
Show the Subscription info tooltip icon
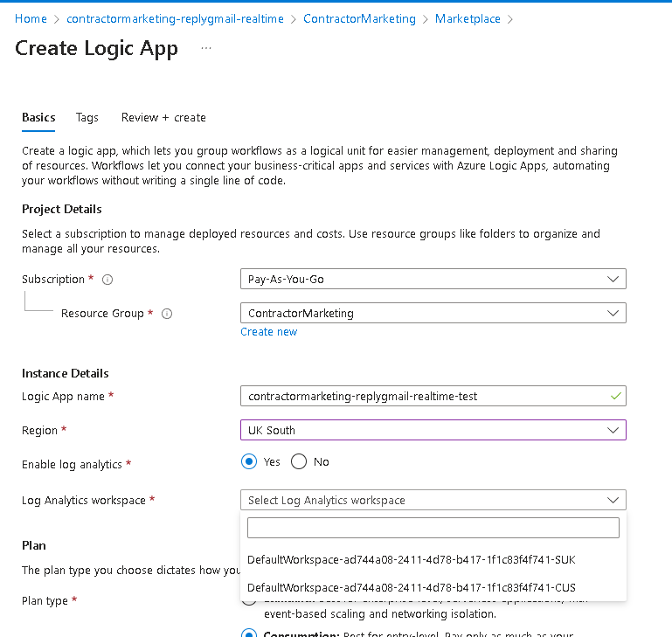point(107,280)
